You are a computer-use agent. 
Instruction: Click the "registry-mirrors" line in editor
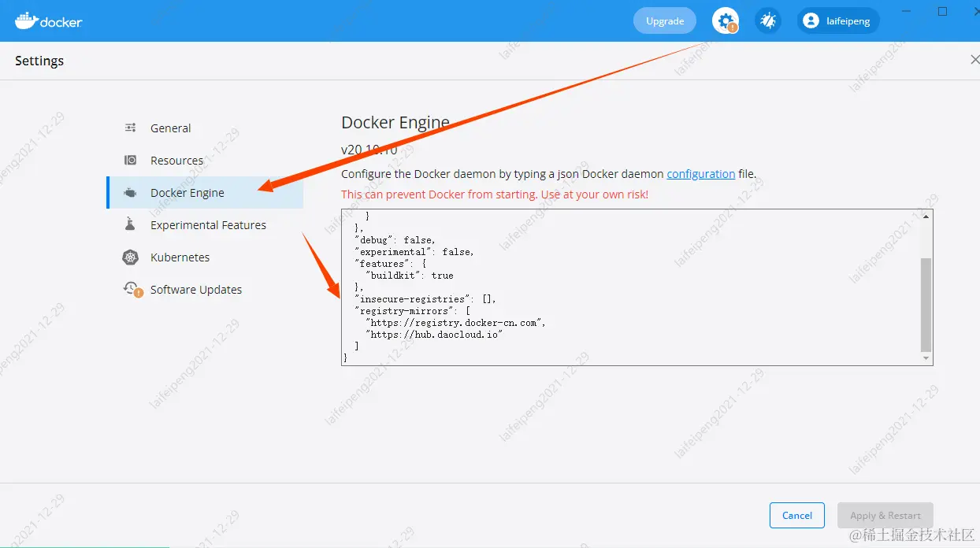click(412, 311)
